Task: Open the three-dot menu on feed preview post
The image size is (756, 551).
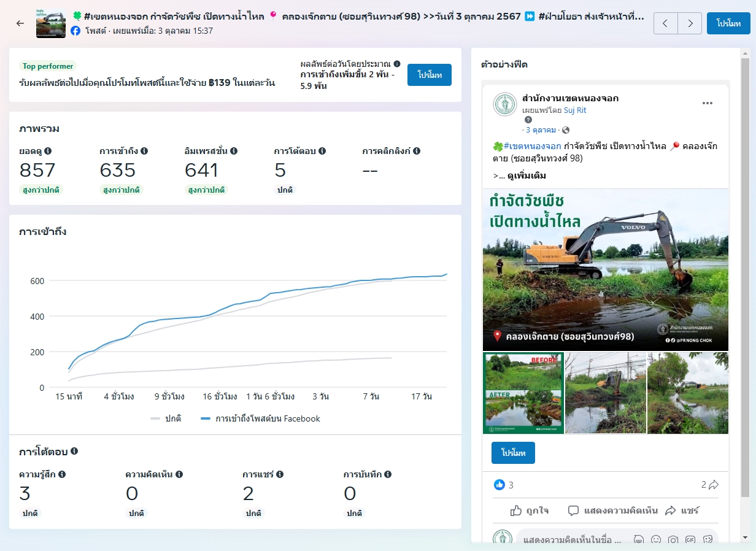Action: (708, 103)
